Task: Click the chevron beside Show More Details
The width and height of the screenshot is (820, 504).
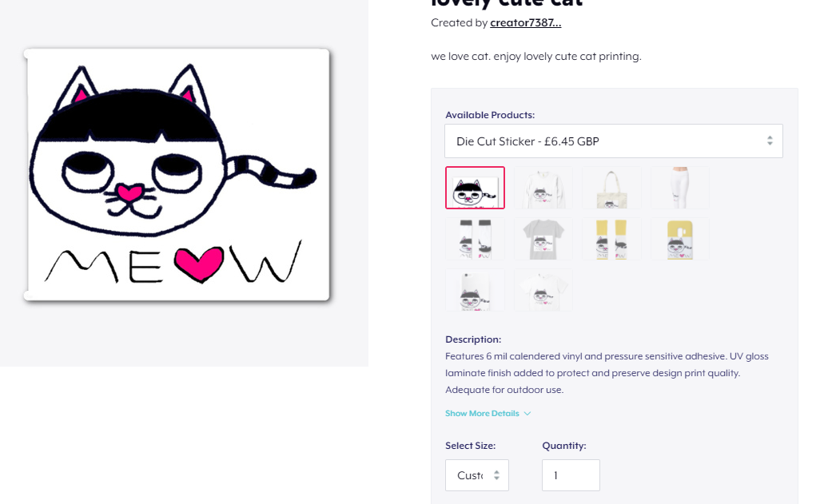Action: [527, 414]
